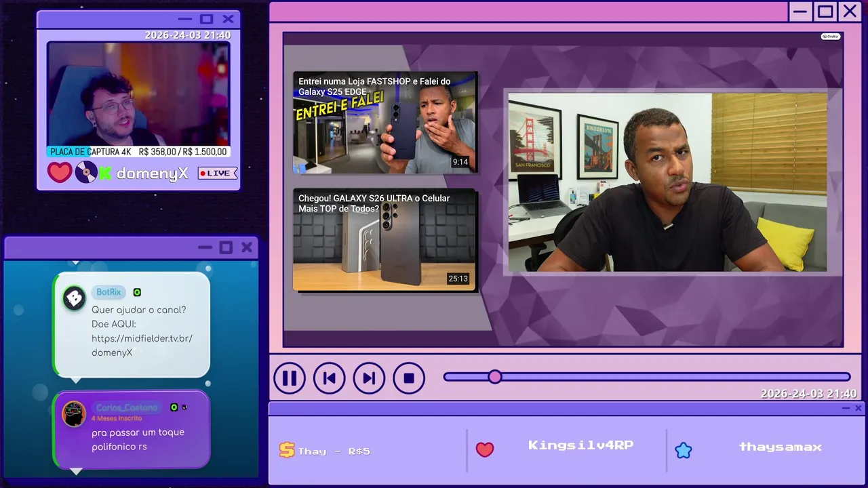Click the Carlos_Caetano username
The width and height of the screenshot is (868, 488).
click(x=127, y=407)
